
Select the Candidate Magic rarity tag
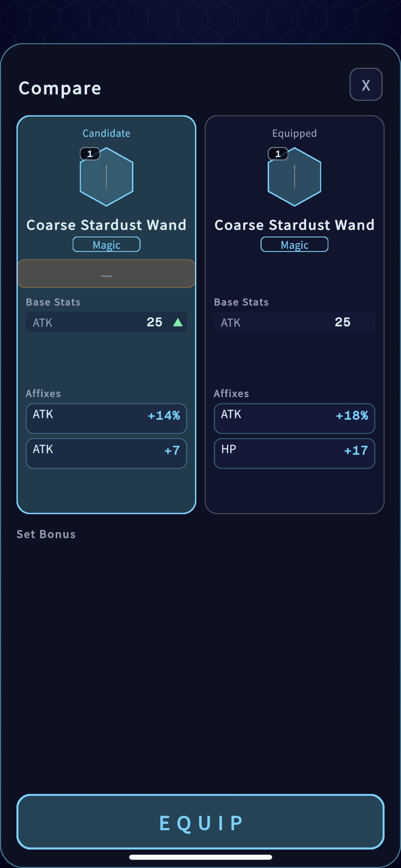coord(107,244)
